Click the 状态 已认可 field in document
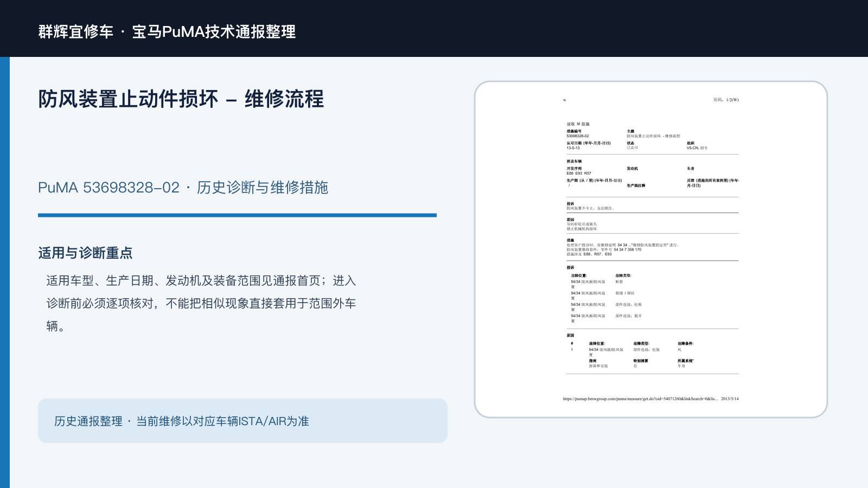 [633, 145]
